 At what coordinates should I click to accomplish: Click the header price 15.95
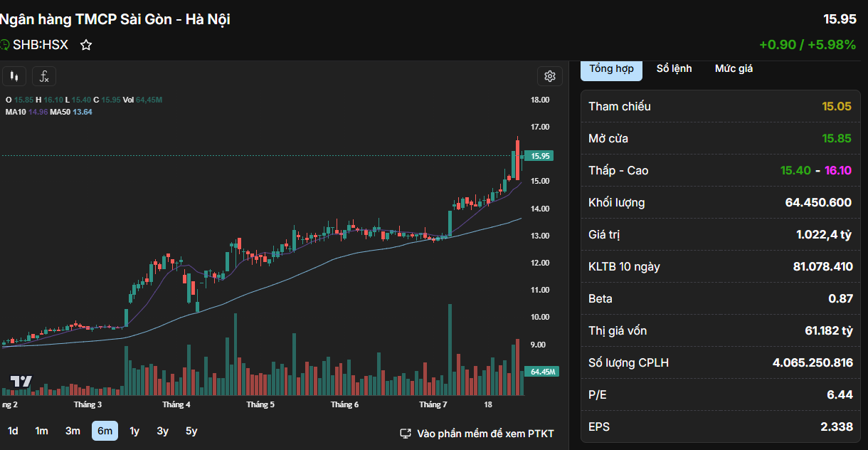840,19
